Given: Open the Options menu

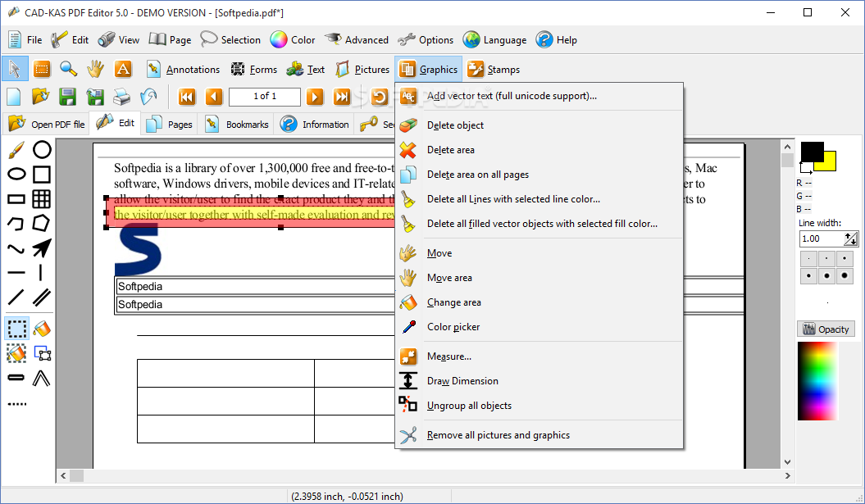Looking at the screenshot, I should click(x=426, y=39).
